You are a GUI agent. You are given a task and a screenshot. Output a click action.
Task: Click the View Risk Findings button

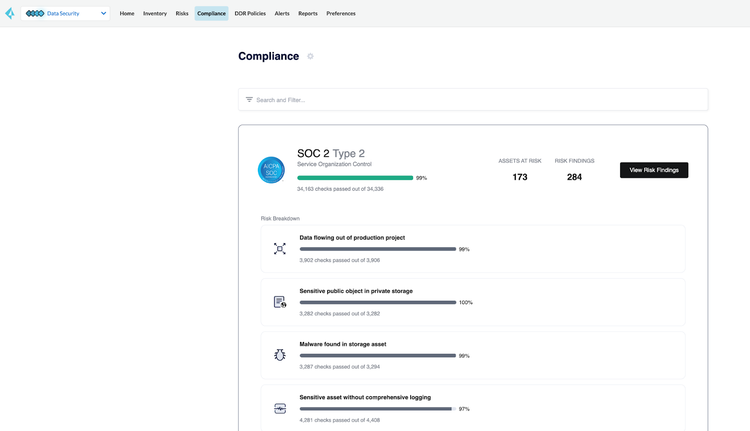click(654, 170)
